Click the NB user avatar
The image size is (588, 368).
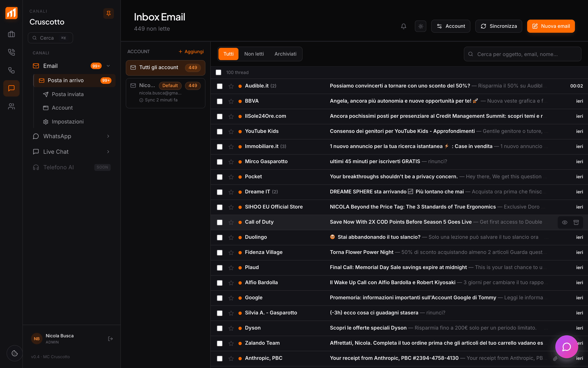click(x=37, y=339)
